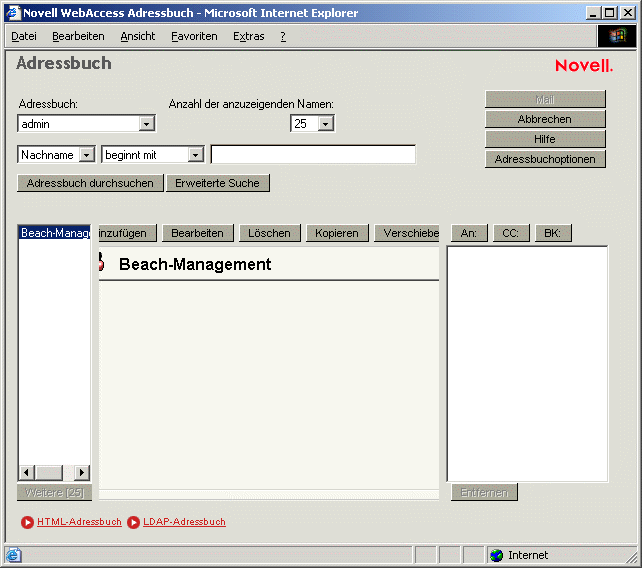
Task: Click the icon beside Beach-Management heading
Action: pos(101,262)
